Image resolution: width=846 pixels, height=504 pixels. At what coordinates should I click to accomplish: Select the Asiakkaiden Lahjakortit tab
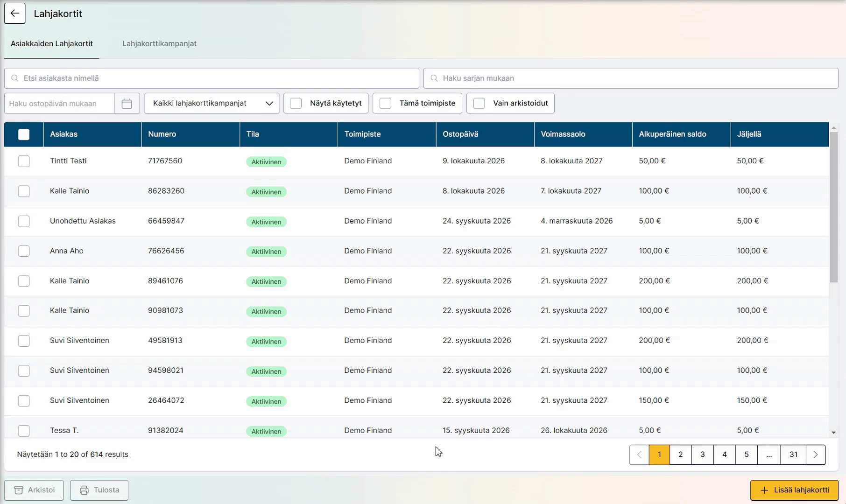(52, 43)
